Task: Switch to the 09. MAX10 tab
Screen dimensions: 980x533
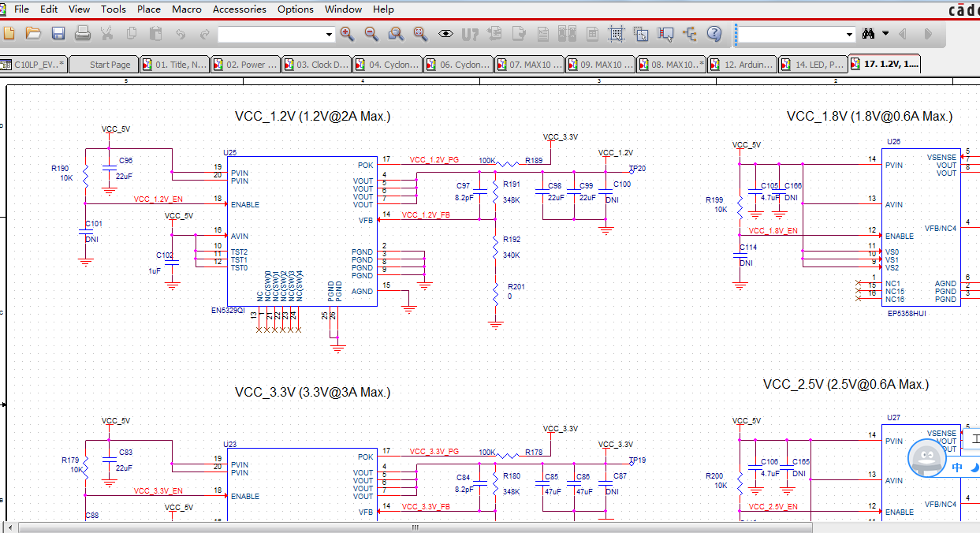Action: (601, 65)
